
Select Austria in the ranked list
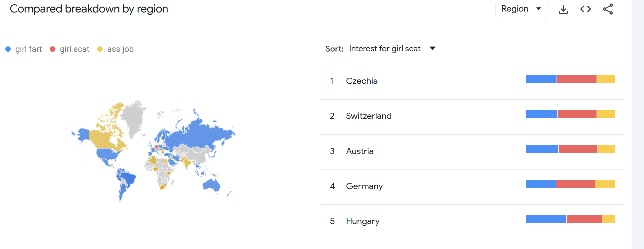[360, 151]
